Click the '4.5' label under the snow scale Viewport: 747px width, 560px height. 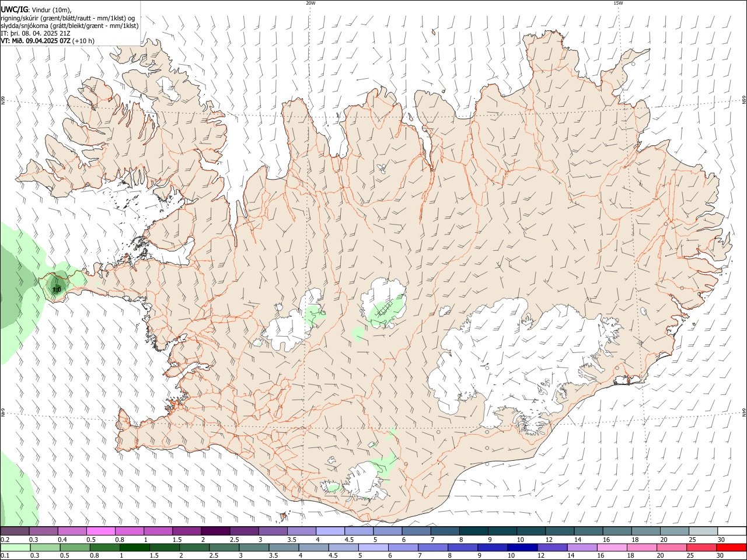349,540
